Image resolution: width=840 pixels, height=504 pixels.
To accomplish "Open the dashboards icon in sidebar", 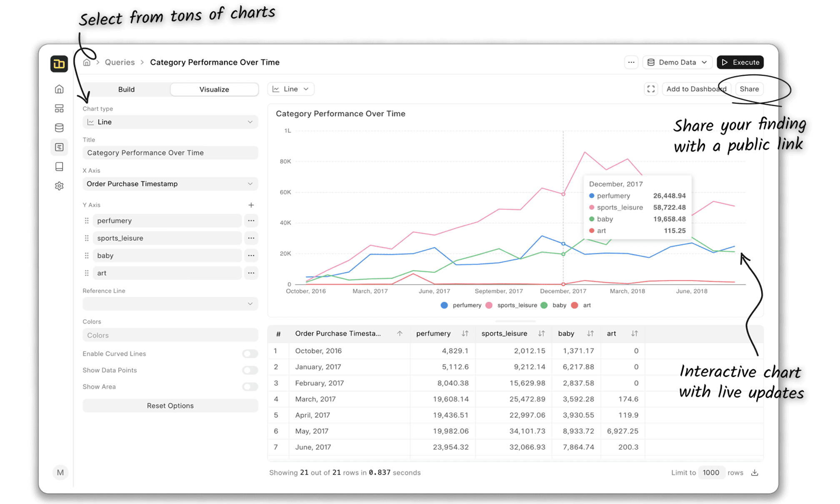I will click(59, 109).
